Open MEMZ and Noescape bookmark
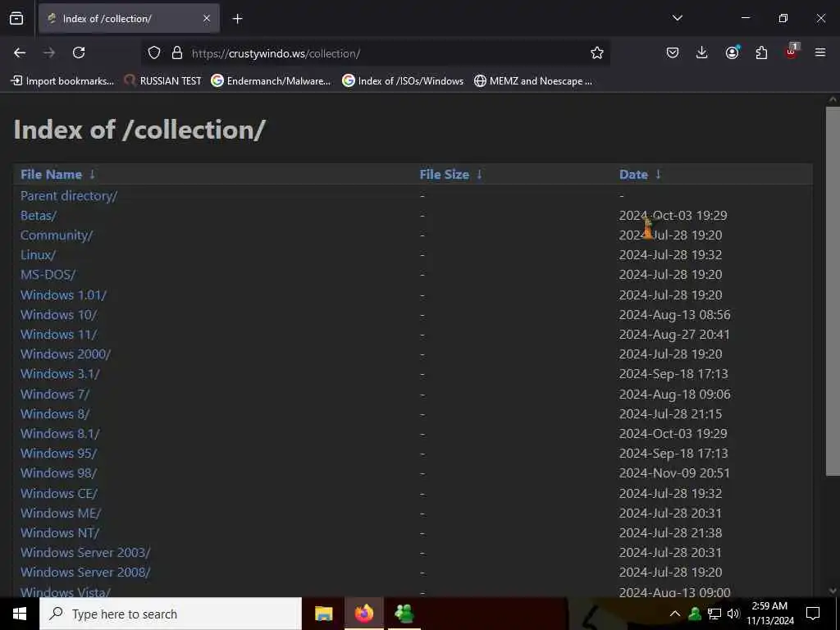The height and width of the screenshot is (630, 840). click(533, 81)
